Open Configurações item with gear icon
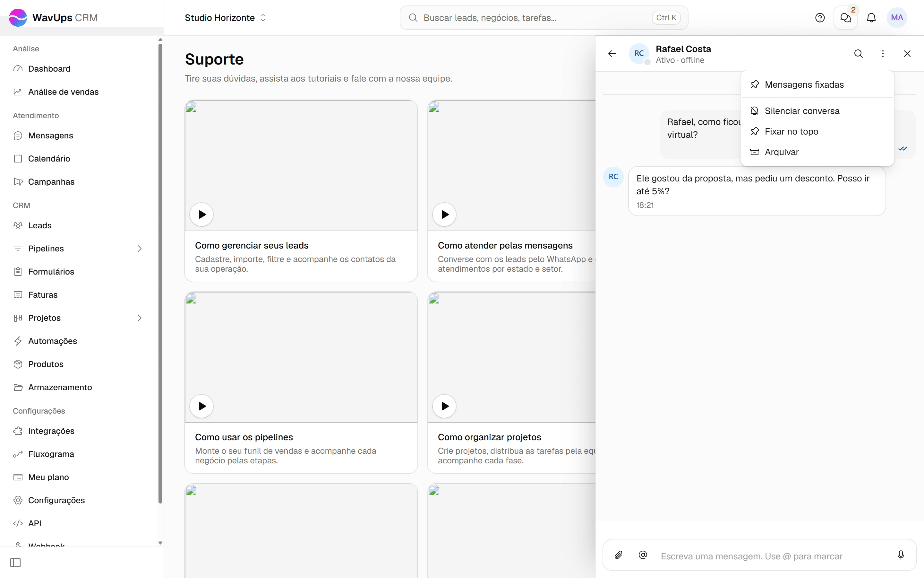 [x=78, y=500]
